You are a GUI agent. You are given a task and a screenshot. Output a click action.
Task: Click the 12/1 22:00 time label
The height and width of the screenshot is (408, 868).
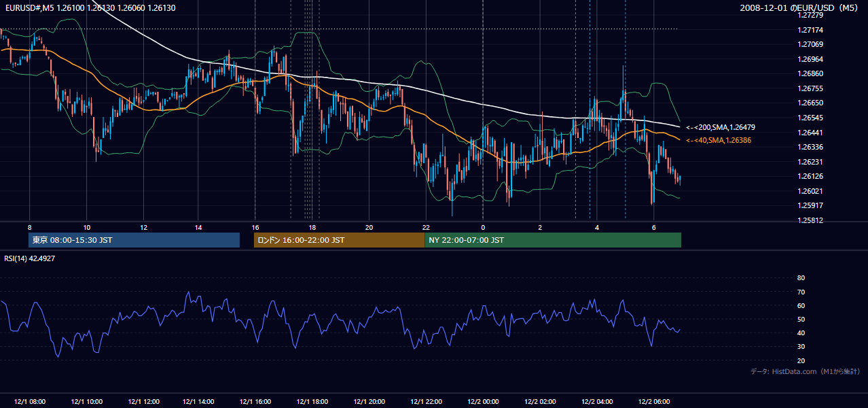426,402
